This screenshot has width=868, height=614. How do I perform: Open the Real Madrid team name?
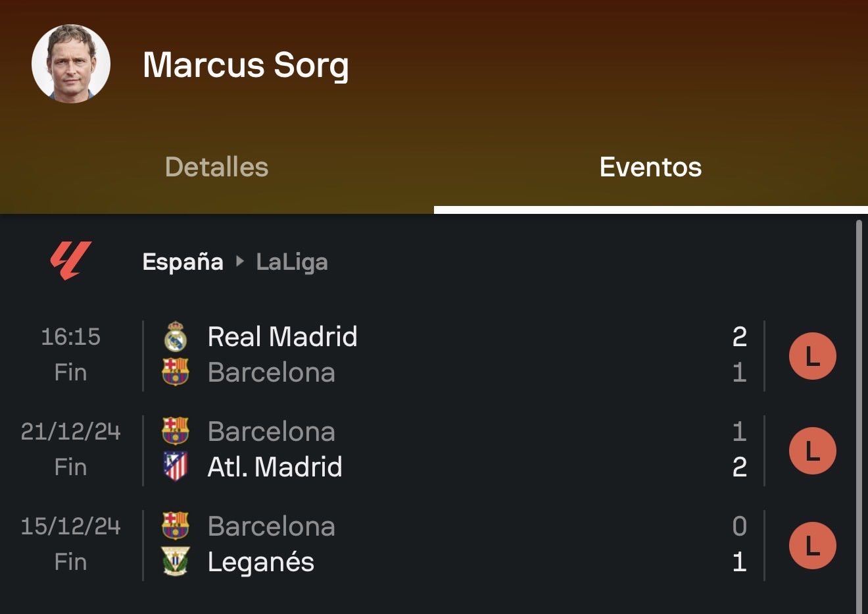point(282,337)
